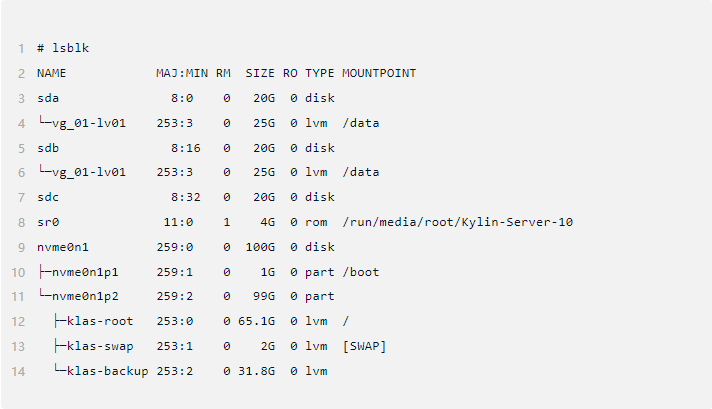The width and height of the screenshot is (712, 409).
Task: Click the klas-backup logical volume
Action: coord(108,371)
